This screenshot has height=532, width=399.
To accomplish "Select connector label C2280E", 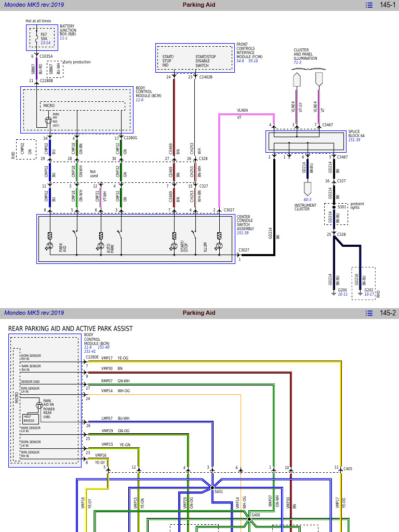I will (92, 357).
